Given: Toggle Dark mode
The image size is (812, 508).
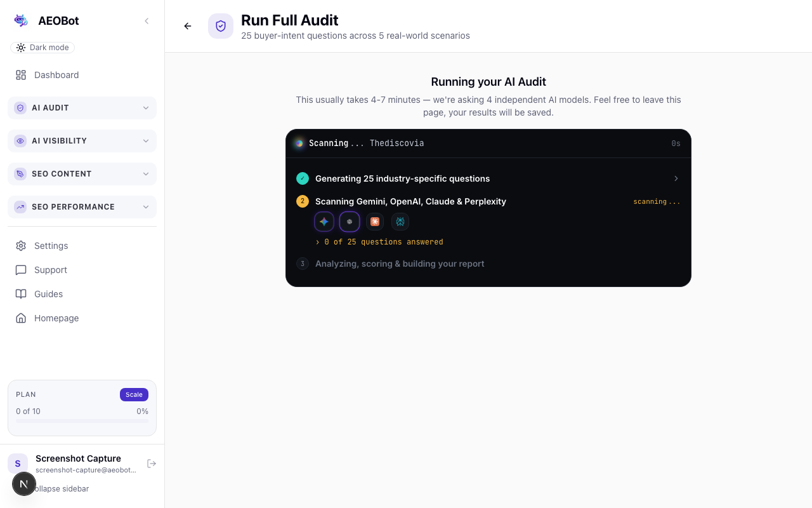Looking at the screenshot, I should click(x=43, y=48).
